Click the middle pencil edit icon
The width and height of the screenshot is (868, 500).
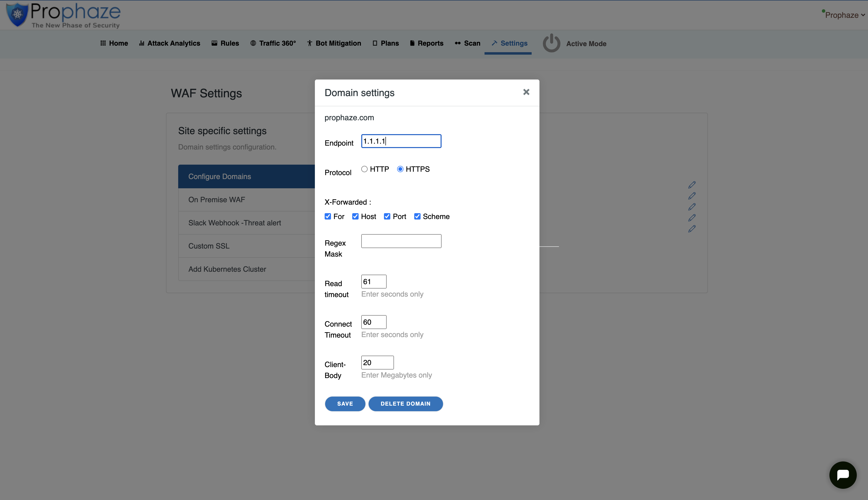point(692,207)
